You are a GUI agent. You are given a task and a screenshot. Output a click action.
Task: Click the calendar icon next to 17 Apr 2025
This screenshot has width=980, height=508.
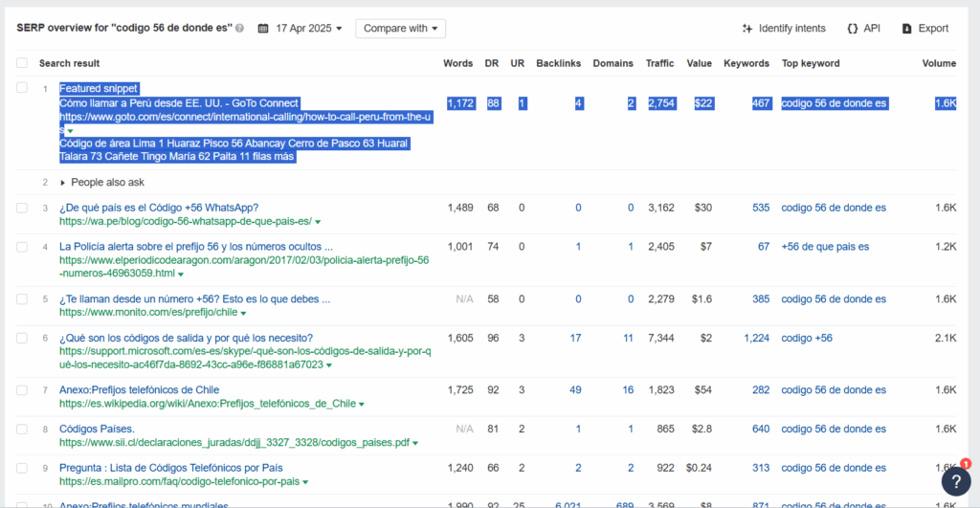(263, 29)
